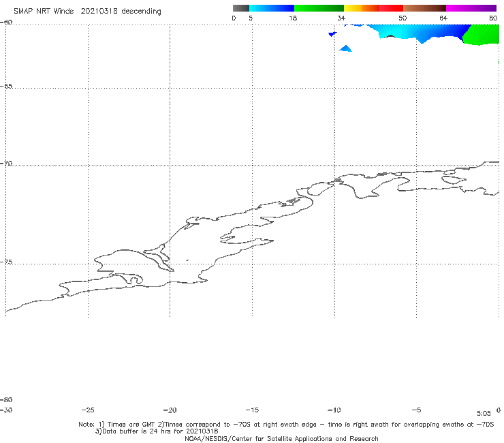The image size is (504, 443).
Task: Click the swath time label 5:05
Action: (x=484, y=414)
